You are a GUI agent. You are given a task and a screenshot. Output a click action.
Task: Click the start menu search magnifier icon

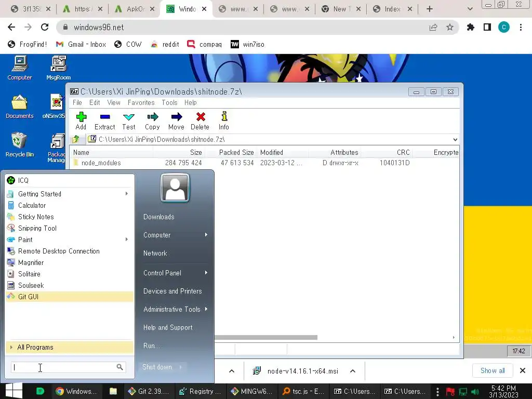(x=120, y=367)
